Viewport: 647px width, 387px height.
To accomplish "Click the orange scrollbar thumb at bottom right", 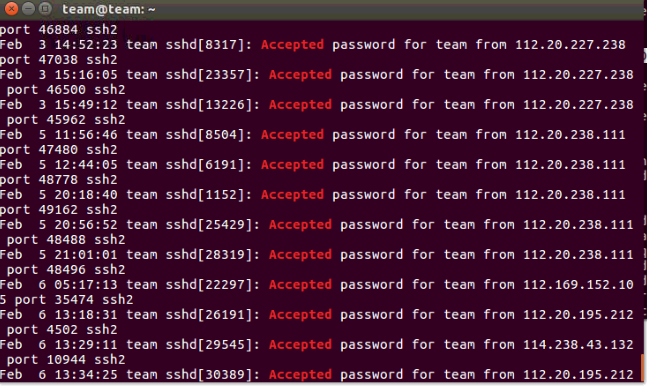I will point(644,368).
